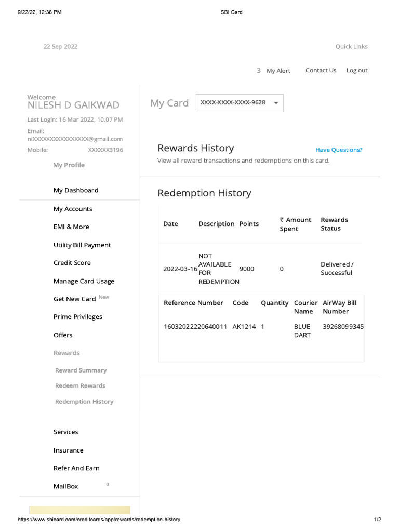Click the 9000 points value
Image resolution: width=399 pixels, height=532 pixels.
pyautogui.click(x=247, y=269)
